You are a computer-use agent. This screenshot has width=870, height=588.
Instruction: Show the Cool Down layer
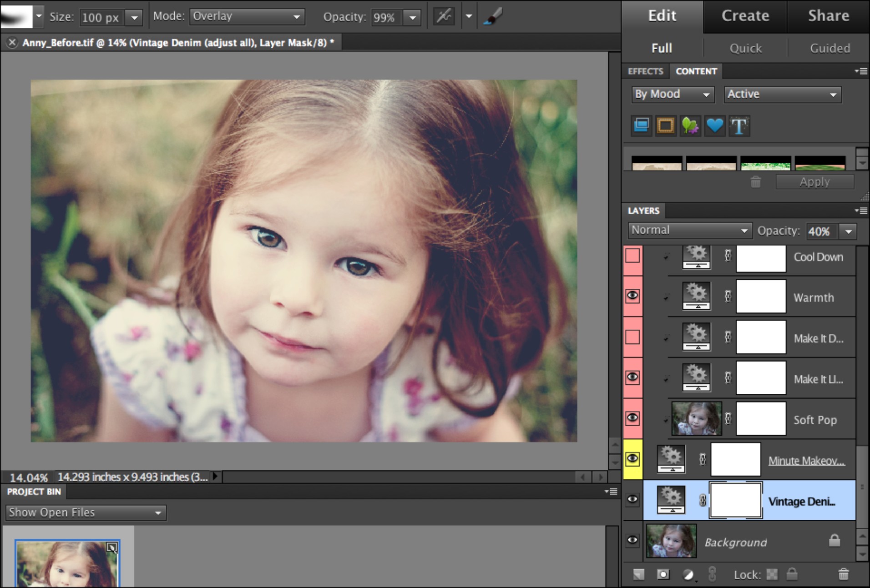pyautogui.click(x=632, y=256)
